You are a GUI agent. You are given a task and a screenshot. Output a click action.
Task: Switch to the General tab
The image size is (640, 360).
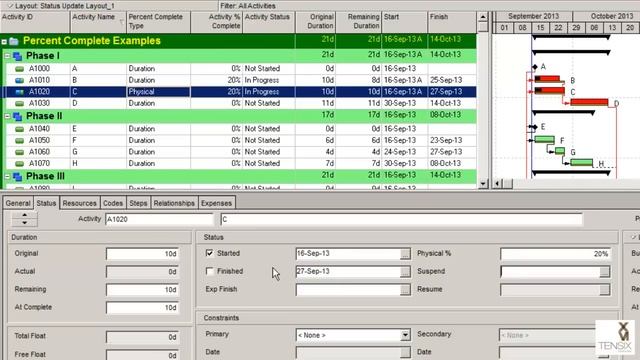(x=18, y=203)
